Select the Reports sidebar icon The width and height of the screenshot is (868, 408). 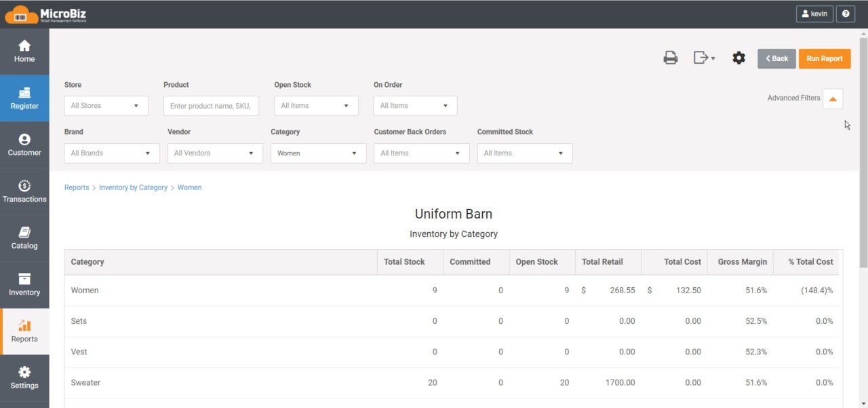tap(24, 331)
